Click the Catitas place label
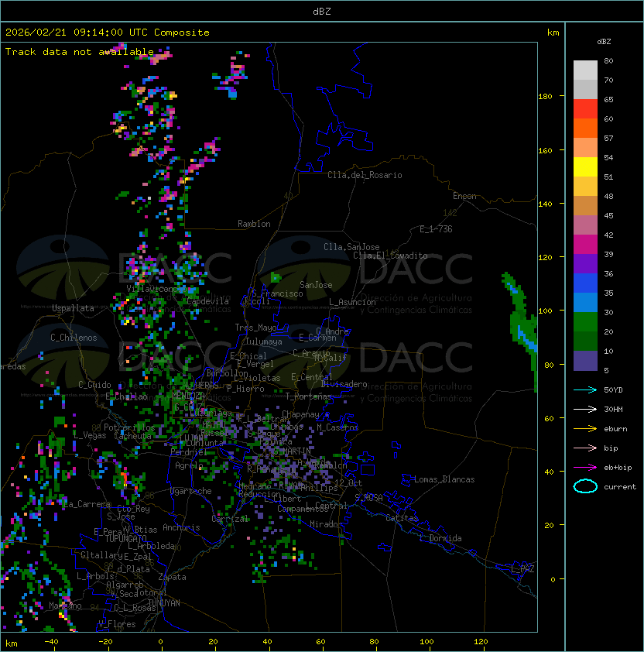This screenshot has height=652, width=644. [x=402, y=518]
